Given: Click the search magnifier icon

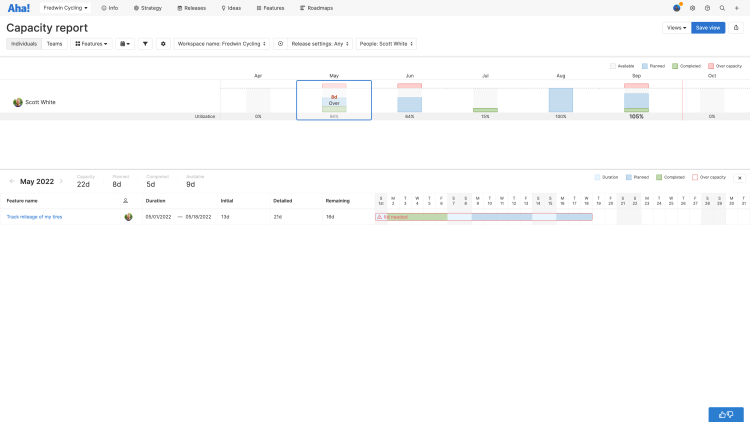Looking at the screenshot, I should click(722, 8).
